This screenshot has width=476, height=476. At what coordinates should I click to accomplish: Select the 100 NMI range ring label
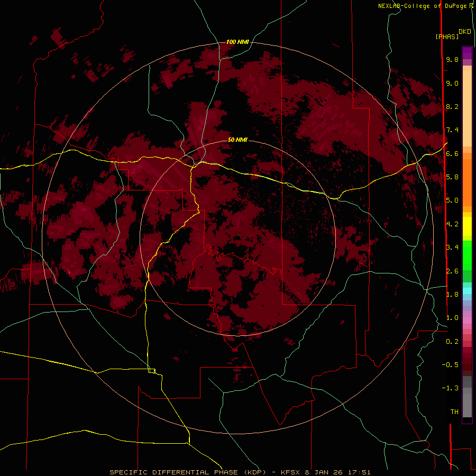(x=237, y=42)
